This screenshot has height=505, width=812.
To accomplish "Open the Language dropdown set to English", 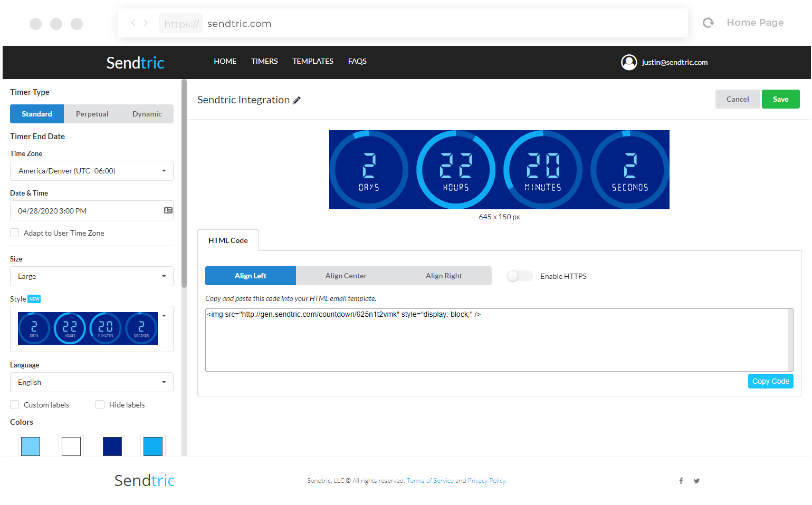I will pyautogui.click(x=92, y=382).
